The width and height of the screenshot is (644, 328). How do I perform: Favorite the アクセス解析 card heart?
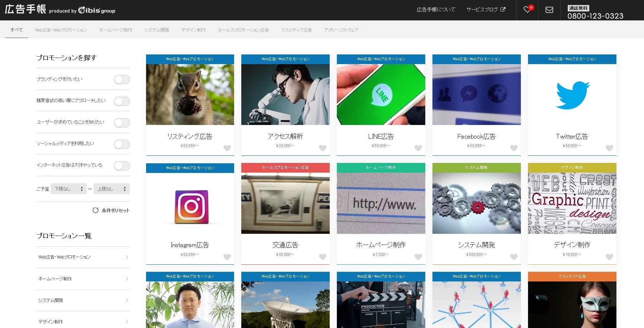point(323,148)
